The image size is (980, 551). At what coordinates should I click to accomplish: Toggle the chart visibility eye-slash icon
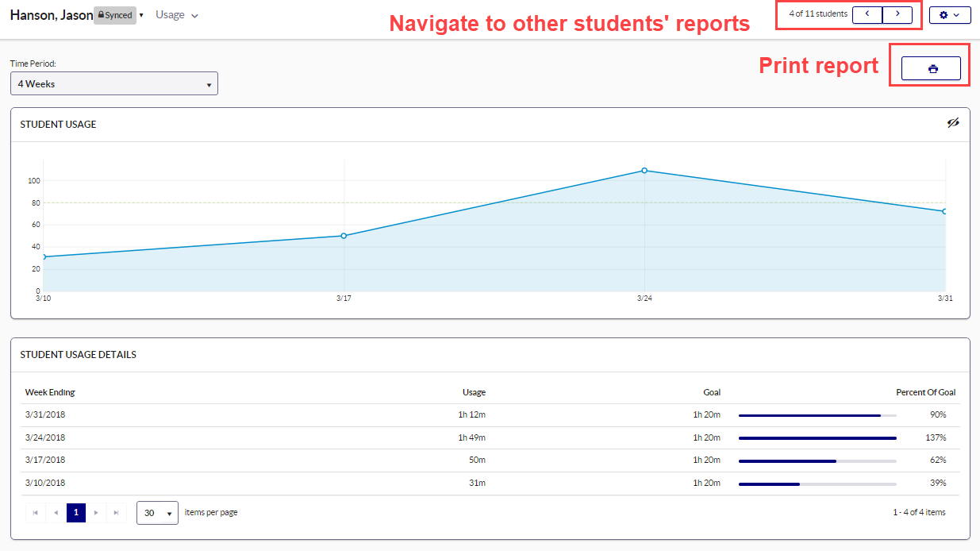tap(953, 124)
